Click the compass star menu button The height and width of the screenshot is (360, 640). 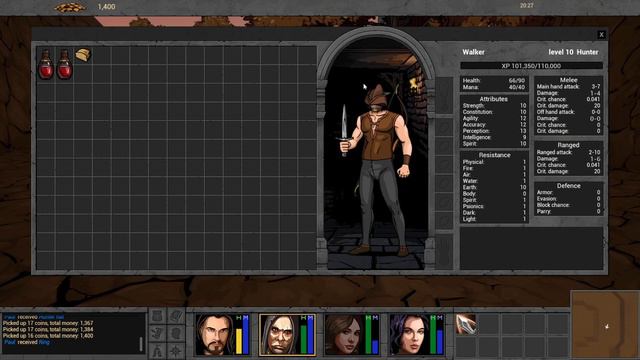tap(176, 351)
